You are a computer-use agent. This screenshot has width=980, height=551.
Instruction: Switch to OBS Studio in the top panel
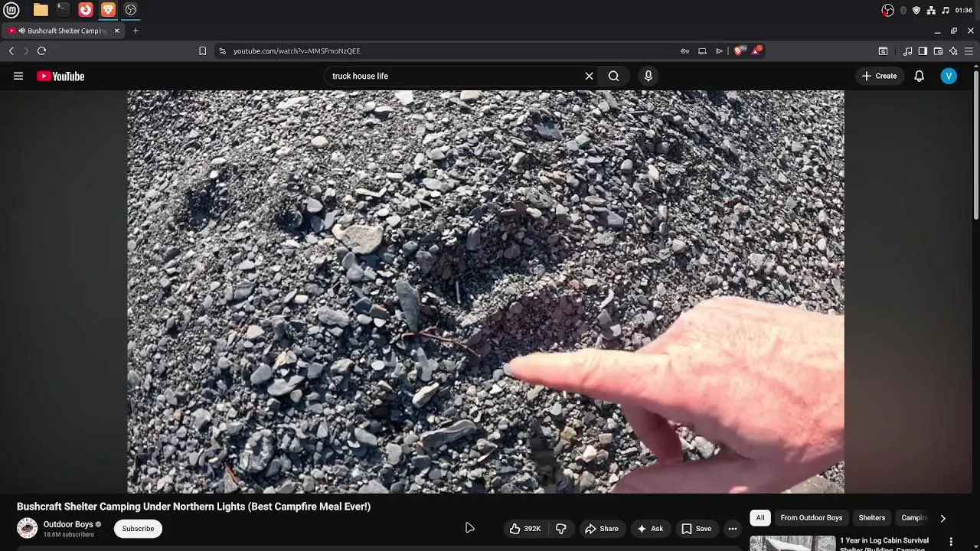pos(131,10)
